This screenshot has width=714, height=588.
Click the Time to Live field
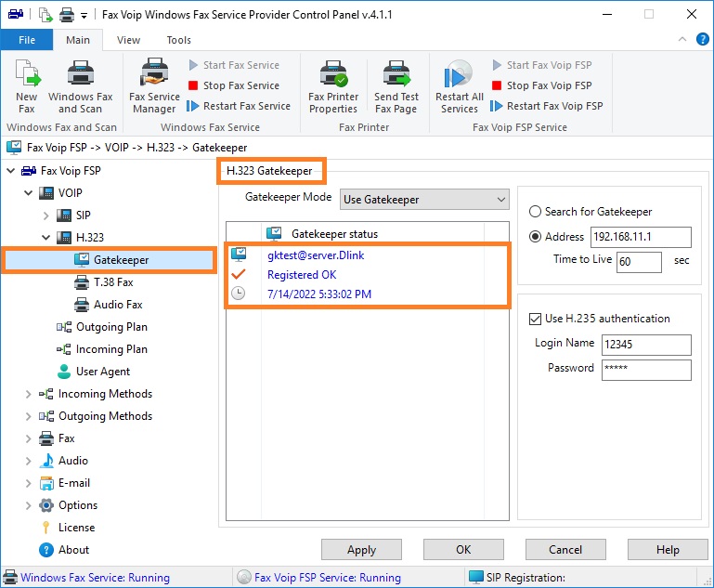coord(639,262)
